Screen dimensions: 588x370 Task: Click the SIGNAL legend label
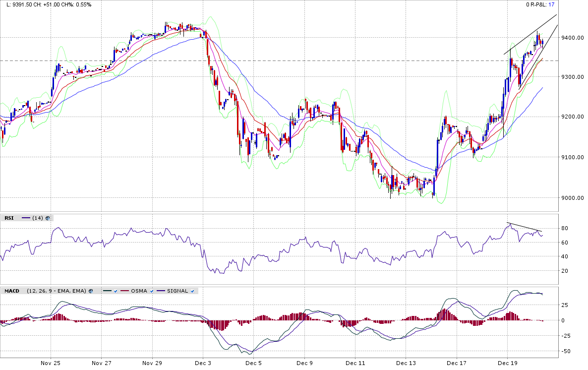(x=177, y=291)
